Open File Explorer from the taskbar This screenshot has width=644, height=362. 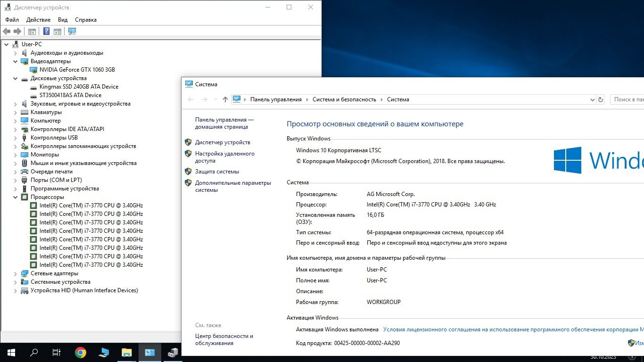(x=127, y=352)
